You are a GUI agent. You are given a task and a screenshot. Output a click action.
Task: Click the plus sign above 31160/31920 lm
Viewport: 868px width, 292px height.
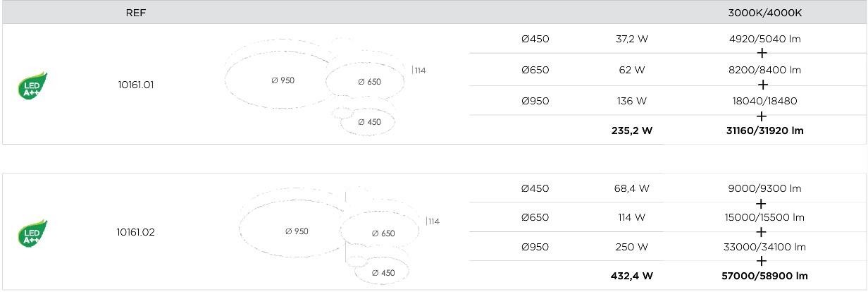(x=762, y=116)
